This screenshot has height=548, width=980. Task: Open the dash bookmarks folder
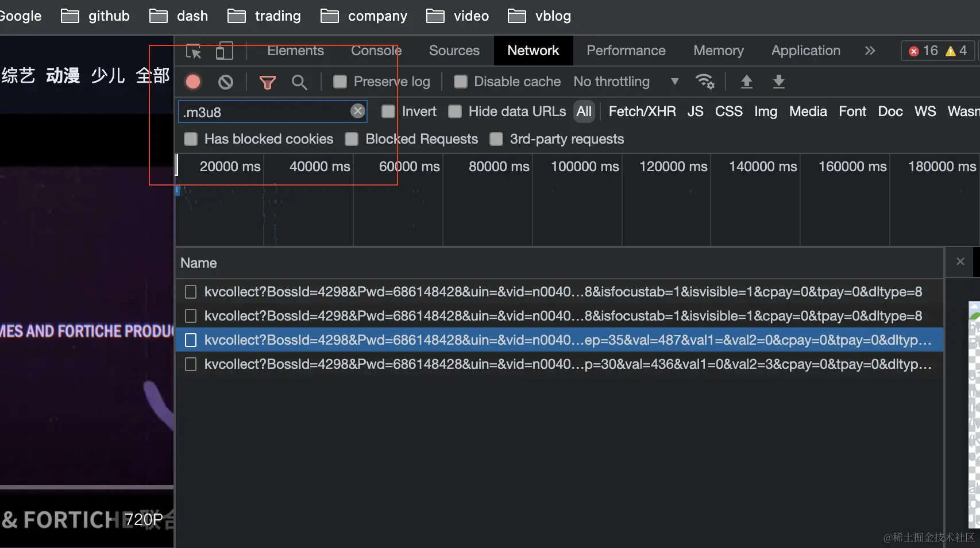point(179,16)
